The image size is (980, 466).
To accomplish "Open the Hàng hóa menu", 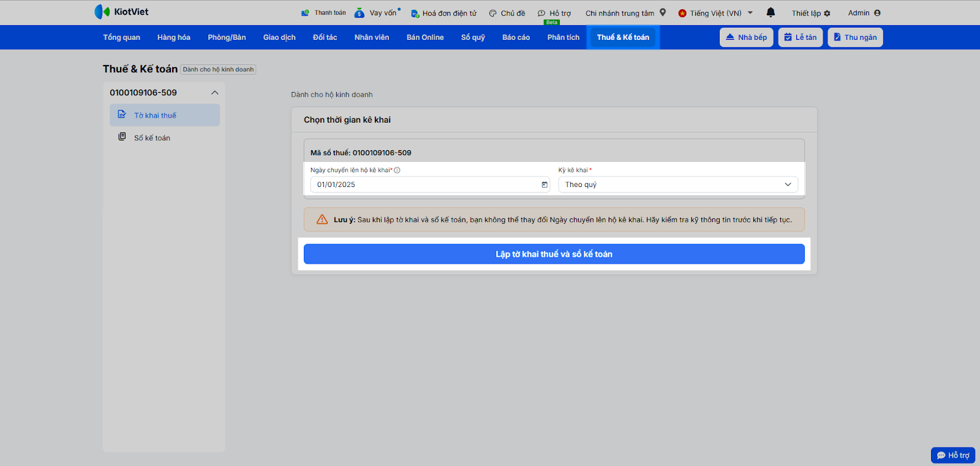I will click(174, 37).
